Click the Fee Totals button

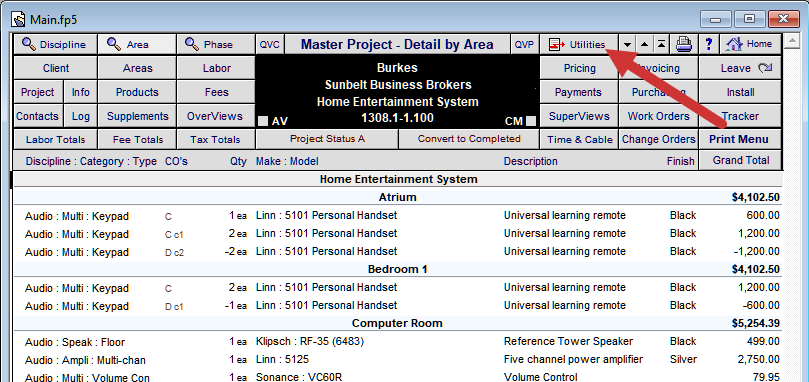(137, 139)
